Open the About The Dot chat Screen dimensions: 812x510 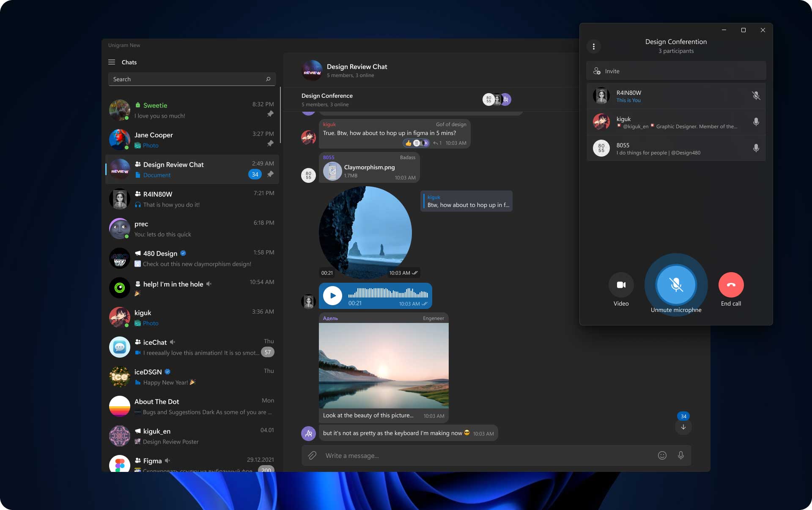point(192,406)
